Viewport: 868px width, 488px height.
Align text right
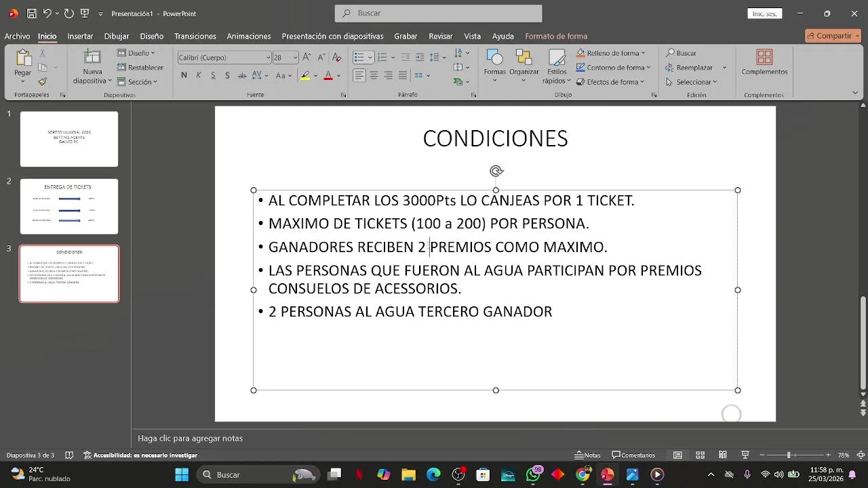point(388,75)
